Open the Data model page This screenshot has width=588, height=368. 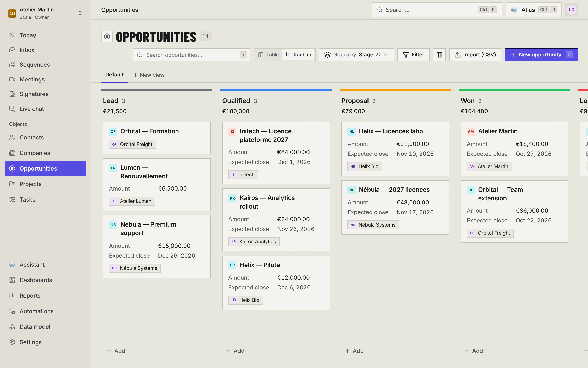pyautogui.click(x=46, y=327)
